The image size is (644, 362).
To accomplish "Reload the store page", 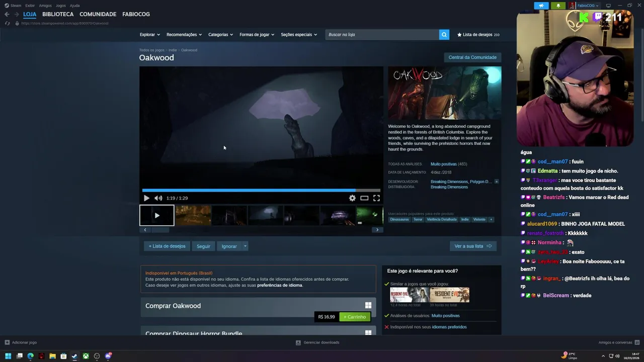I will click(7, 23).
